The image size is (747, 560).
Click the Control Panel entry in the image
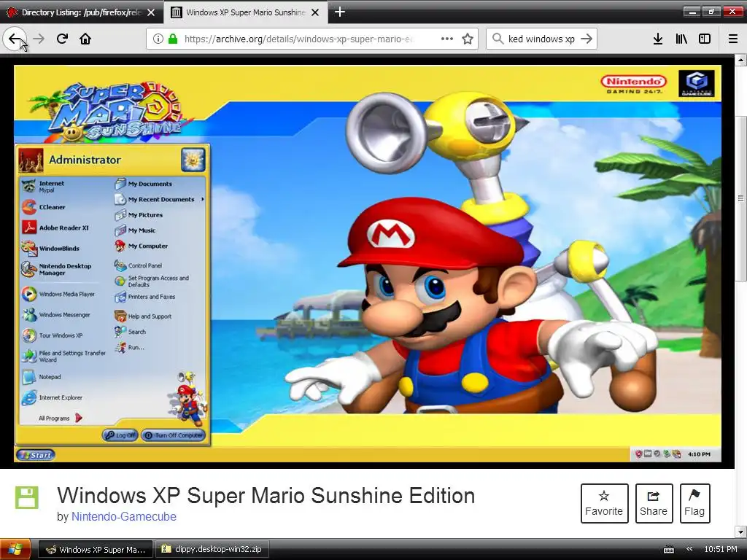point(138,265)
